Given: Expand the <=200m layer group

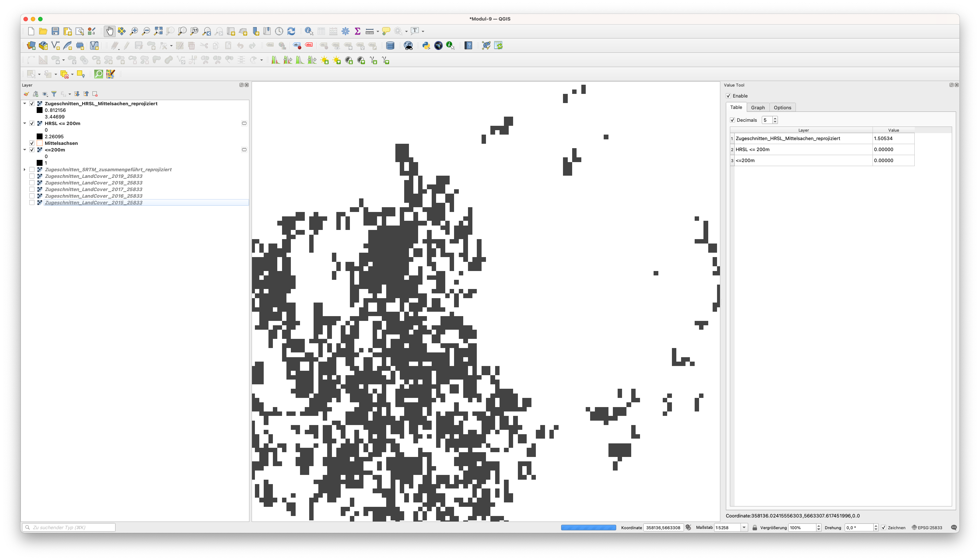Looking at the screenshot, I should (25, 149).
